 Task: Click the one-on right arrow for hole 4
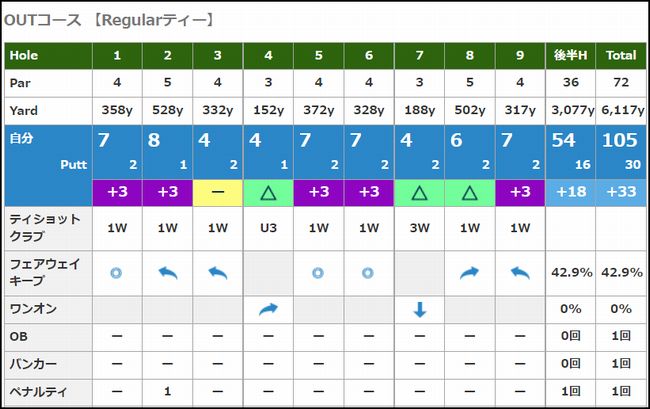[x=268, y=310]
